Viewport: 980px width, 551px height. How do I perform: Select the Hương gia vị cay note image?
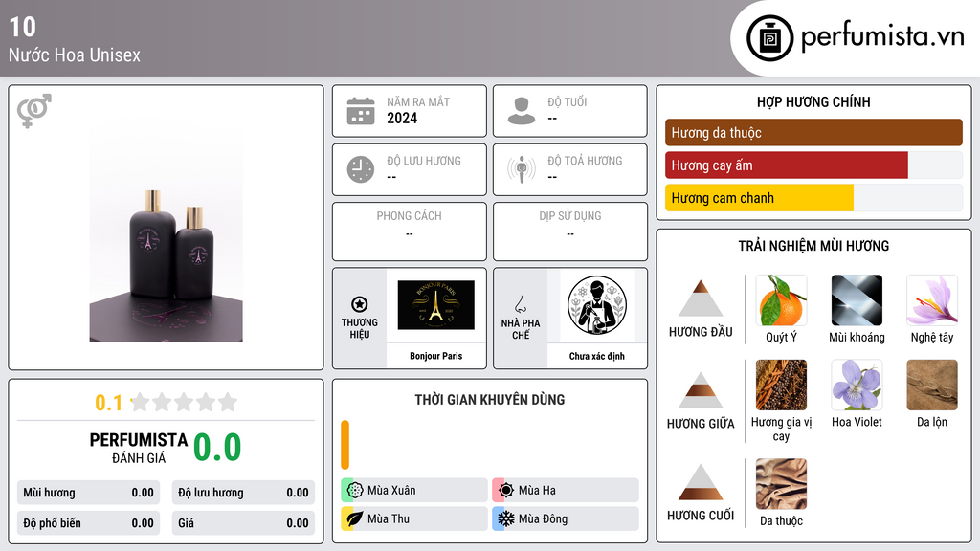tap(781, 385)
